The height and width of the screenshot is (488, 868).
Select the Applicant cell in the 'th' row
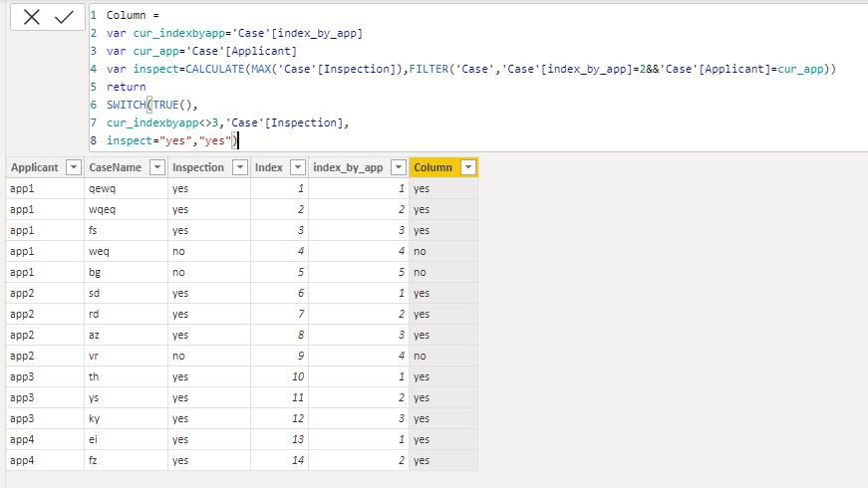[46, 376]
